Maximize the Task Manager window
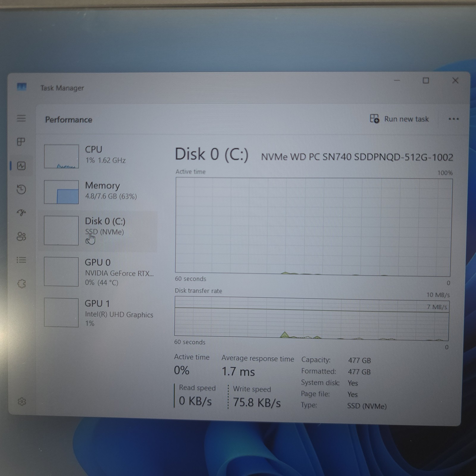 pyautogui.click(x=426, y=81)
